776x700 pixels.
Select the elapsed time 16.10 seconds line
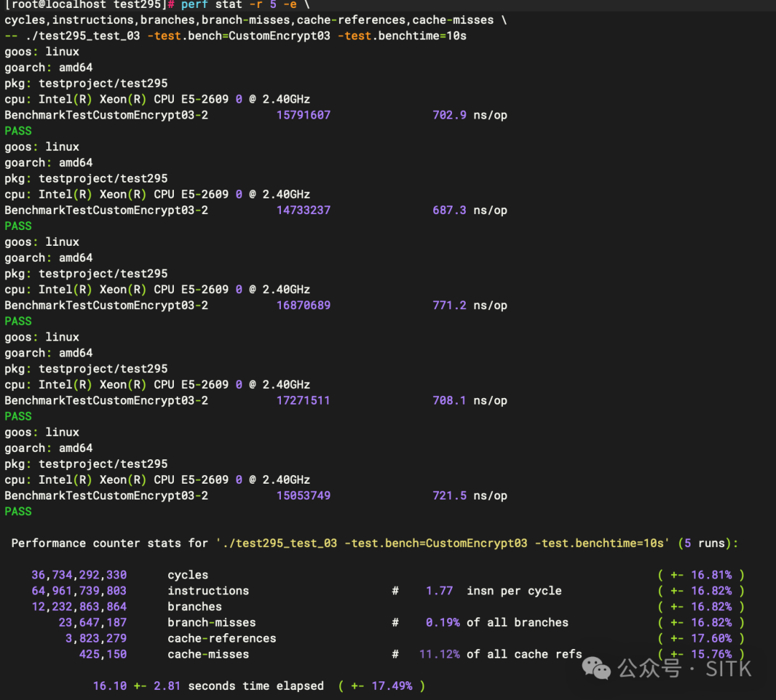point(208,686)
